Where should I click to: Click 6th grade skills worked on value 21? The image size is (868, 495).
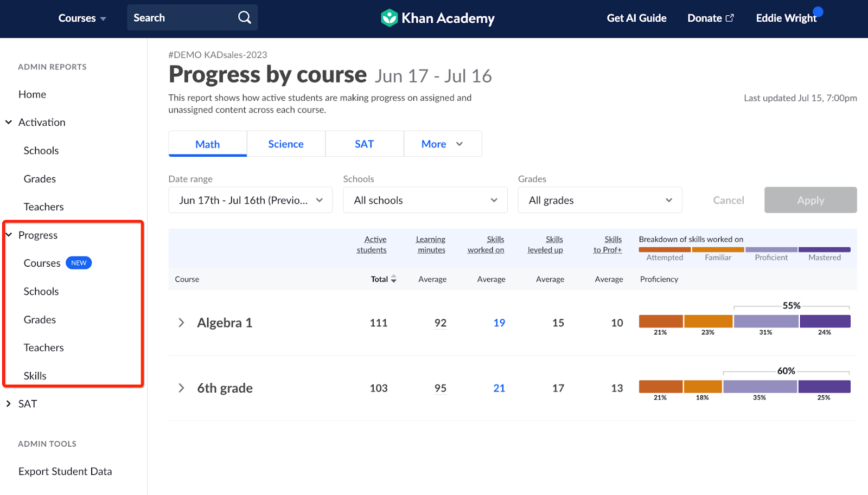click(499, 388)
